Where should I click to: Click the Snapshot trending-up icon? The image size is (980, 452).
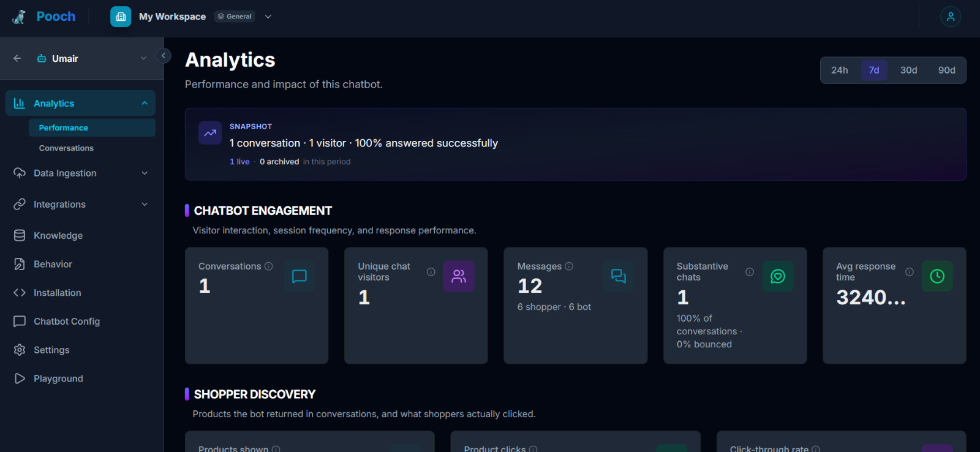pos(210,133)
